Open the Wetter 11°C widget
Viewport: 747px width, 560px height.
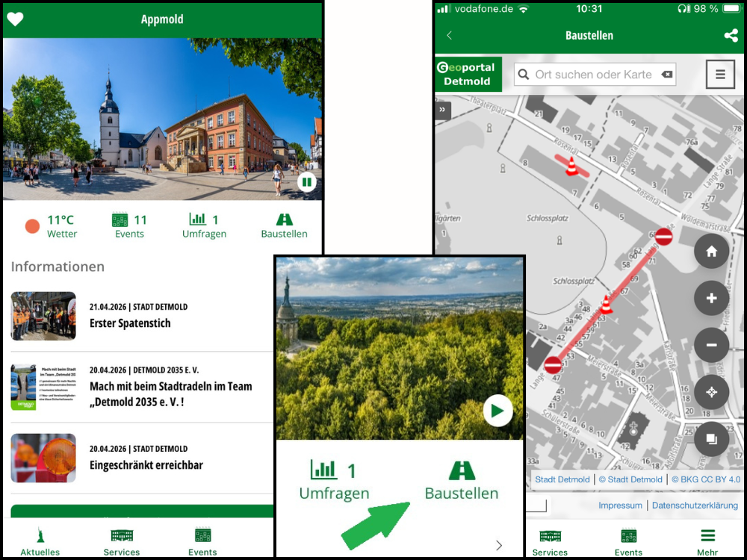[x=52, y=225]
